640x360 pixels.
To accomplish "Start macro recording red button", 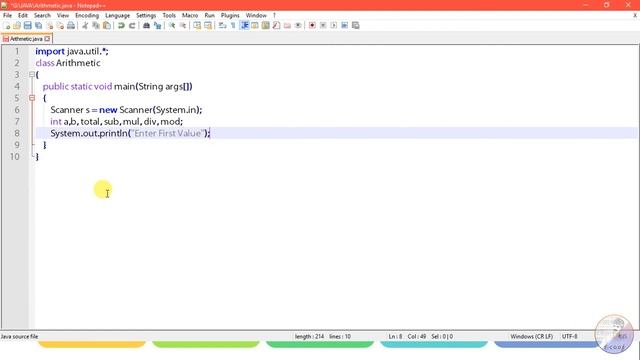I will 312,26.
